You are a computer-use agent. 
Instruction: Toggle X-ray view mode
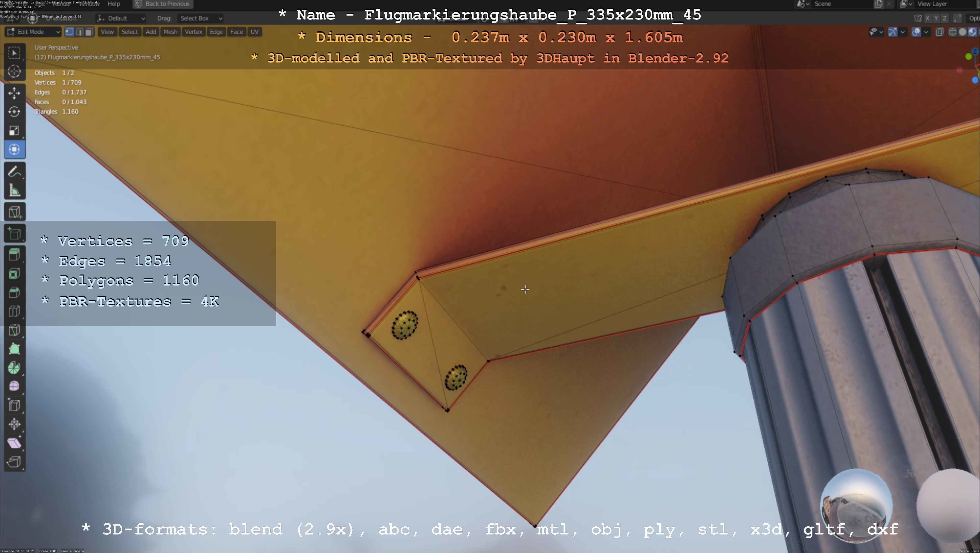click(x=939, y=32)
